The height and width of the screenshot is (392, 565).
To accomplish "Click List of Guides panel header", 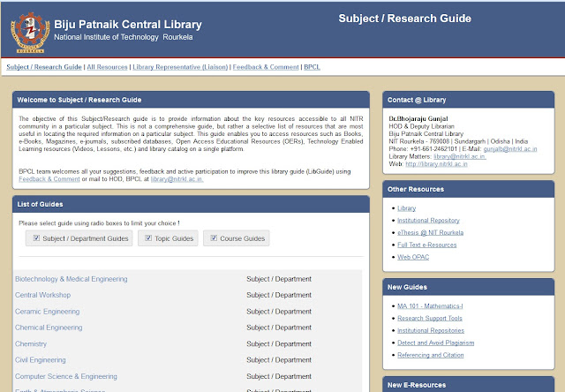I will pyautogui.click(x=191, y=204).
